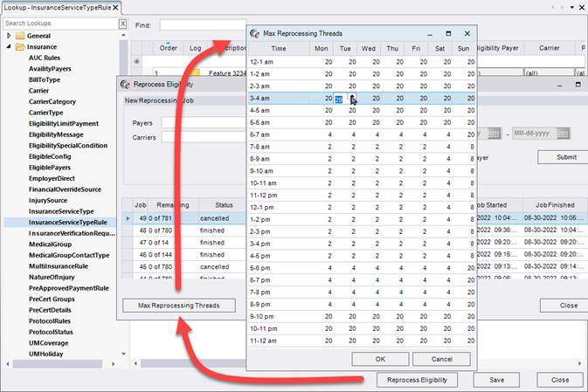Collapse the Insurance tree node
Screen dimensions: 588x392
click(9, 46)
